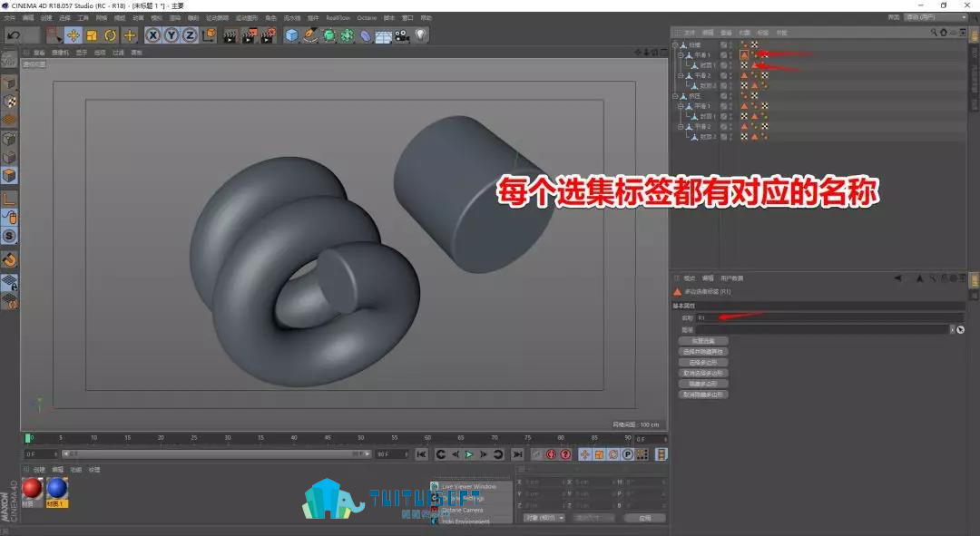This screenshot has width=980, height=536.
Task: Toggle the Z axis lock
Action: [190, 35]
